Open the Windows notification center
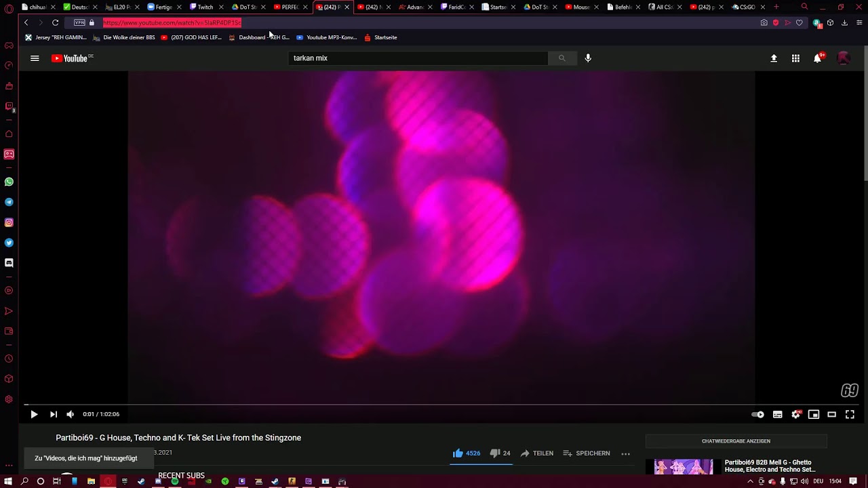The width and height of the screenshot is (868, 488). coord(853,481)
